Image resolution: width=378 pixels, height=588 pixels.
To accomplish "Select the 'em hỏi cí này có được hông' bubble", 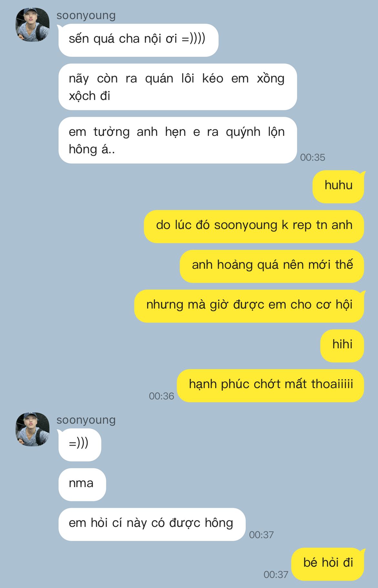I will click(x=152, y=524).
